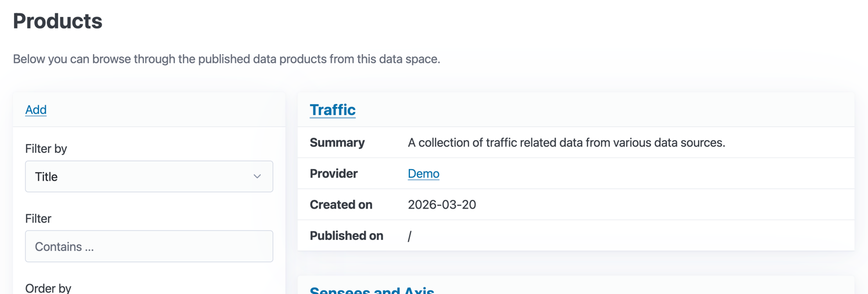
Task: Click the created date 2026-03-20
Action: coord(442,205)
